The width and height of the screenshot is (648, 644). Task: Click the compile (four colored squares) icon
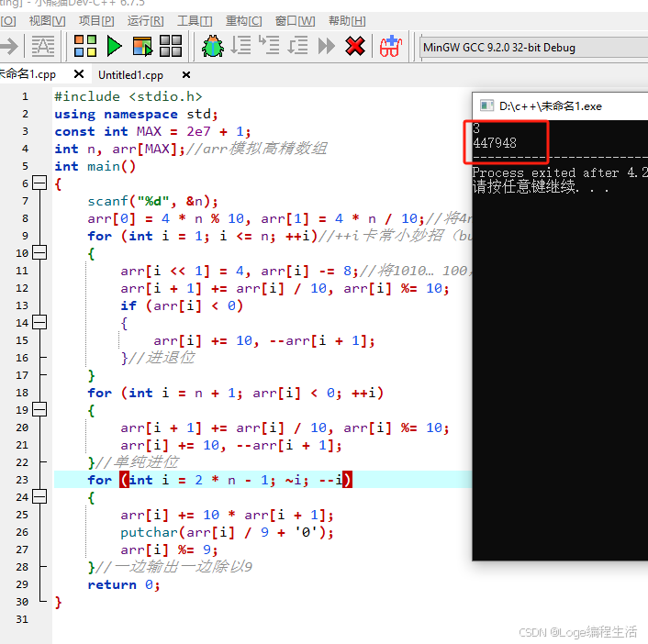tap(85, 46)
